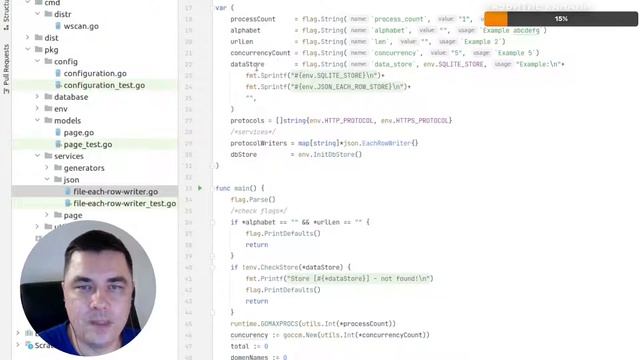This screenshot has height=360, width=640.
Task: Click the 15% progress bar
Action: pos(561,19)
